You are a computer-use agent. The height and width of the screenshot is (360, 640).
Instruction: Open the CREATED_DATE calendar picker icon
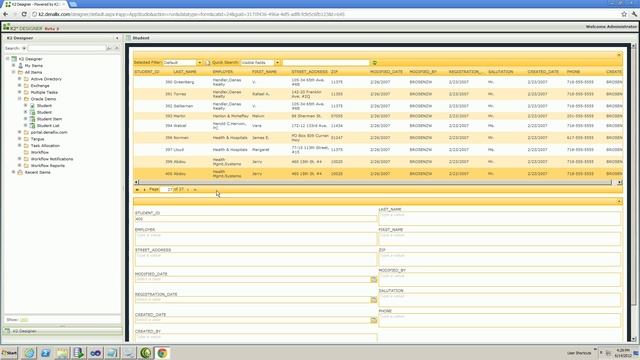373,320
